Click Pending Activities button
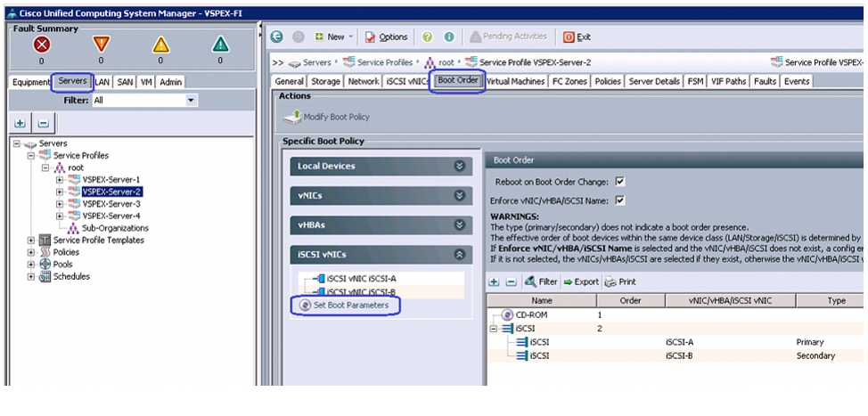The width and height of the screenshot is (868, 416). coord(508,37)
